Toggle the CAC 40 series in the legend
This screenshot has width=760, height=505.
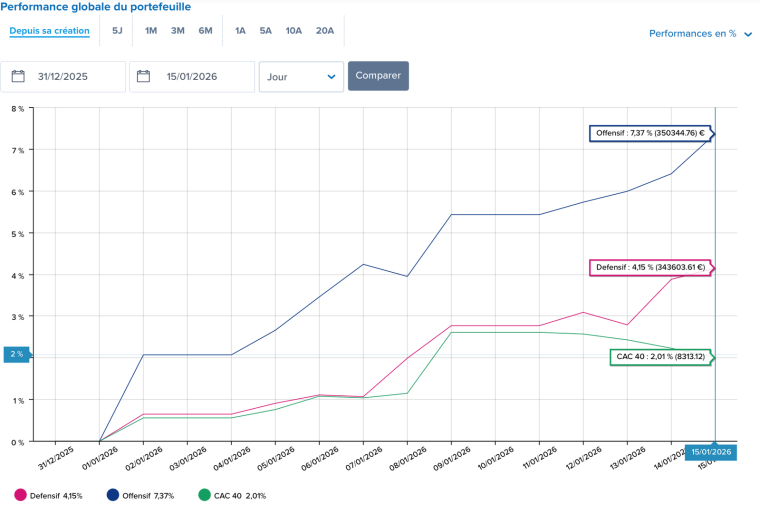pyautogui.click(x=232, y=494)
